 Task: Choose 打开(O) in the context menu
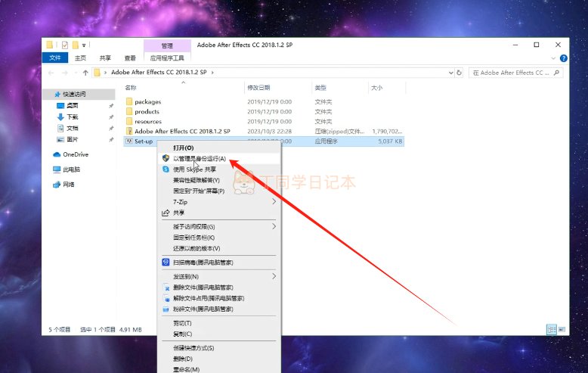[x=219, y=148]
